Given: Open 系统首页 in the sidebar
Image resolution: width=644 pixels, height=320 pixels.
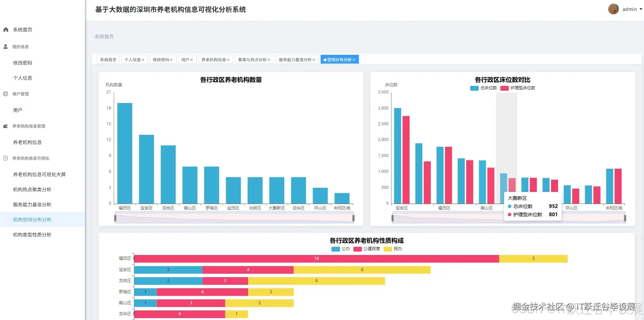Looking at the screenshot, I should click(23, 30).
